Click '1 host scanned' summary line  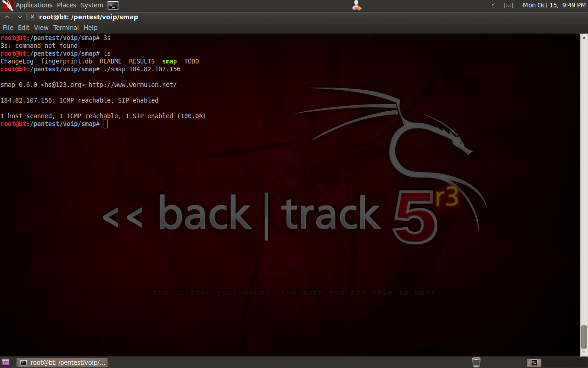(103, 116)
